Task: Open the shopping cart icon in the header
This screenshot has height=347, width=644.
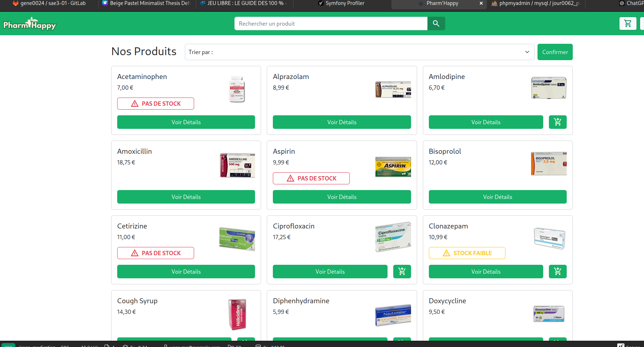Action: pos(628,23)
